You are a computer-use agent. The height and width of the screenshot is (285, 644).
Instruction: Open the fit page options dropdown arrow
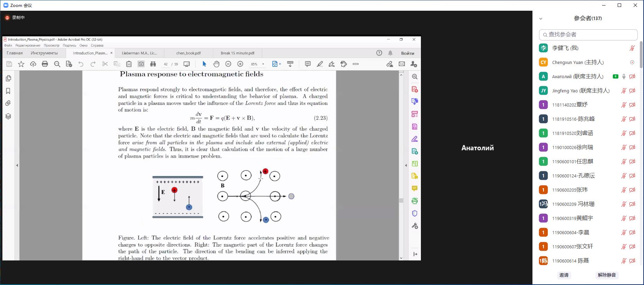(280, 64)
